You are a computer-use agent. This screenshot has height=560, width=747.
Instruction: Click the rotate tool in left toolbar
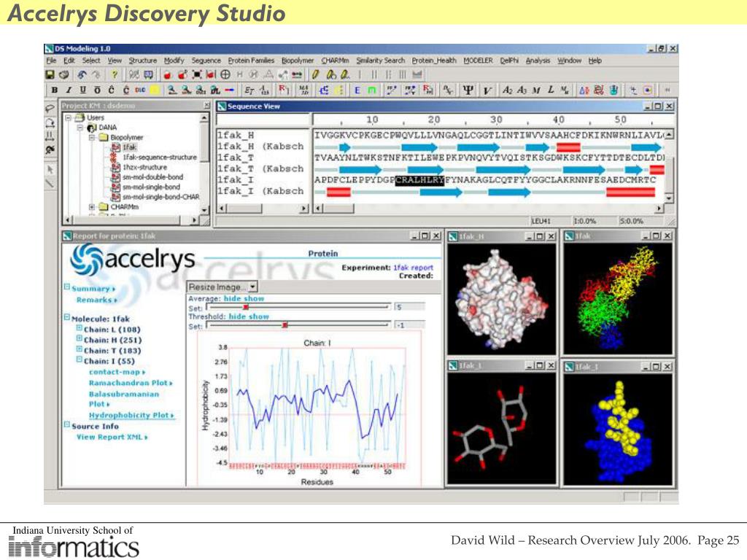[x=50, y=123]
